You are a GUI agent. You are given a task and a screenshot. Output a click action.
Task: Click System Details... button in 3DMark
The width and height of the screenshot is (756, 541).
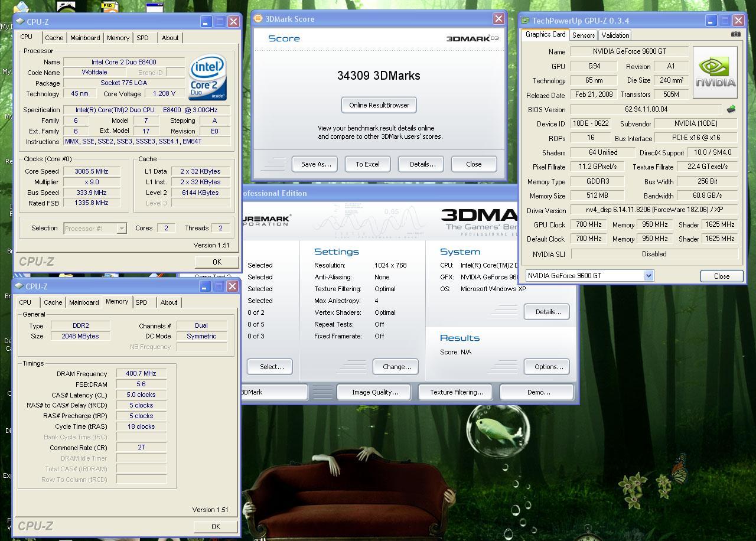[x=548, y=312]
